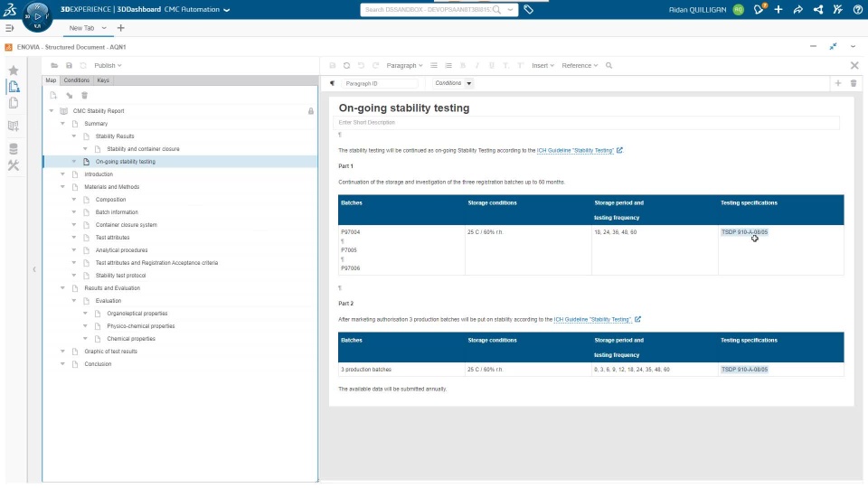Select the New Tab dashboard tab
The height and width of the screenshot is (488, 868).
pyautogui.click(x=81, y=28)
